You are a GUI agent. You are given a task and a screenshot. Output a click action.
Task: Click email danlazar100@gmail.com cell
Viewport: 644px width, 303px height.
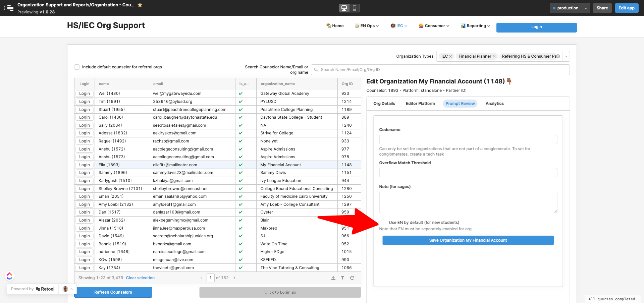pyautogui.click(x=192, y=212)
